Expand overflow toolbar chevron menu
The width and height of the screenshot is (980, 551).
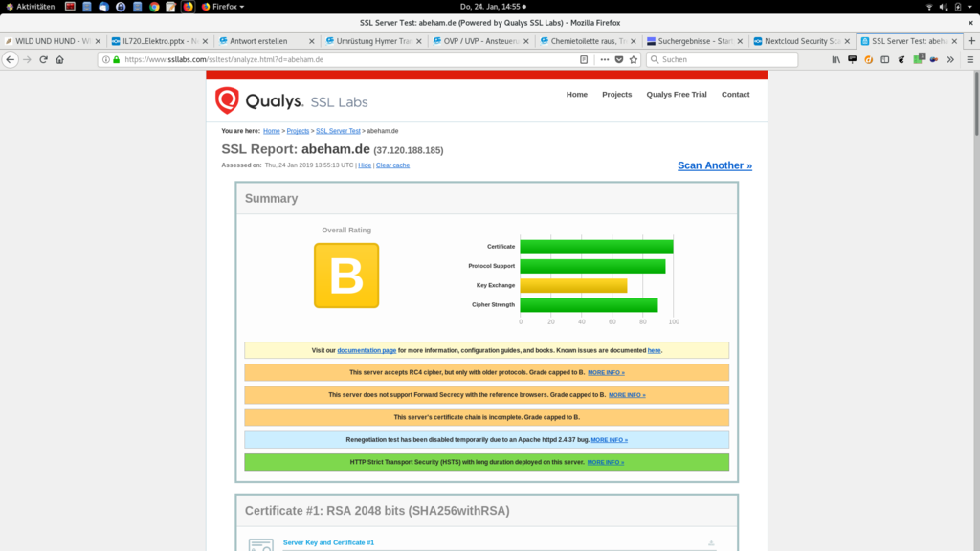coord(950,59)
